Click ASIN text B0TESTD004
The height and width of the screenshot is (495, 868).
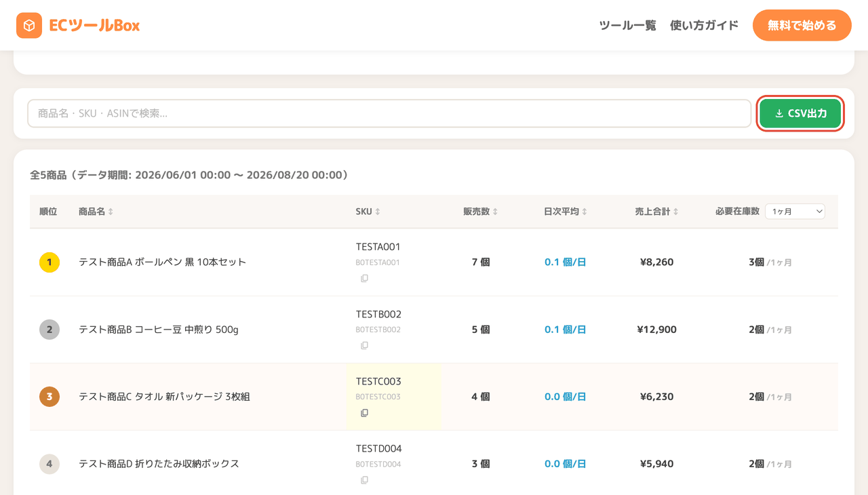[x=378, y=464]
